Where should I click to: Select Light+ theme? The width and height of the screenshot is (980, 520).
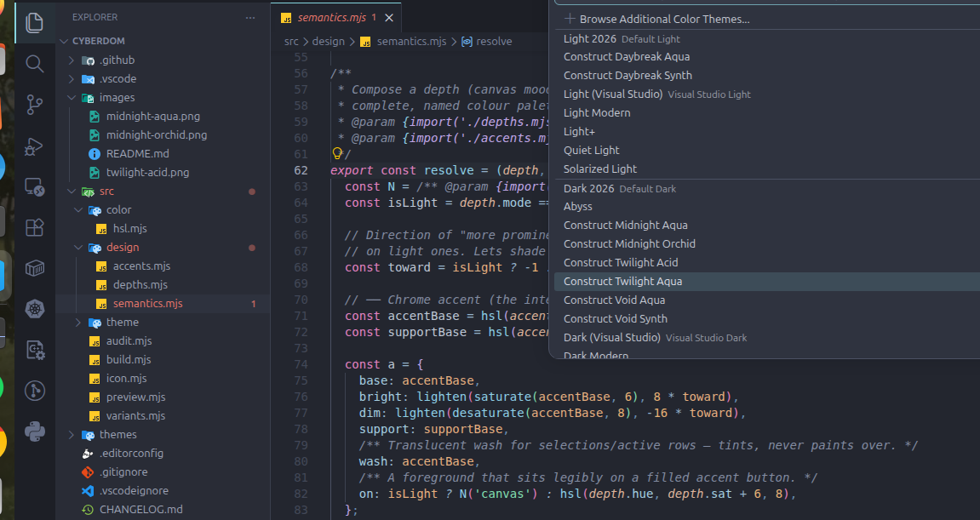coord(767,132)
